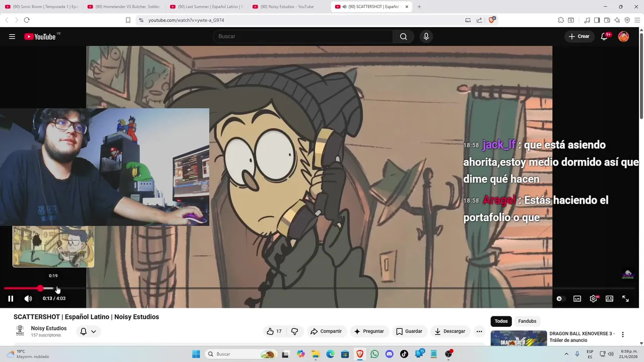Toggle the browser sidebar panel
644x362 pixels.
pos(597,20)
